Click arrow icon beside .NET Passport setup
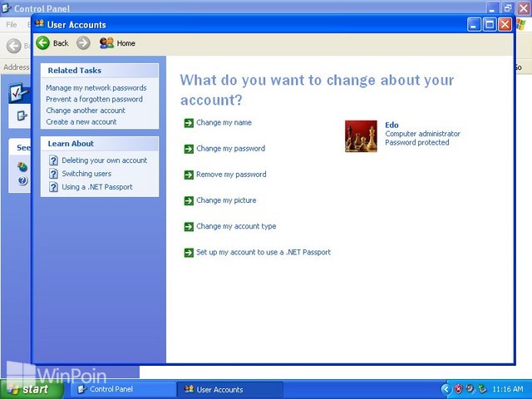The height and width of the screenshot is (399, 532). click(x=189, y=253)
